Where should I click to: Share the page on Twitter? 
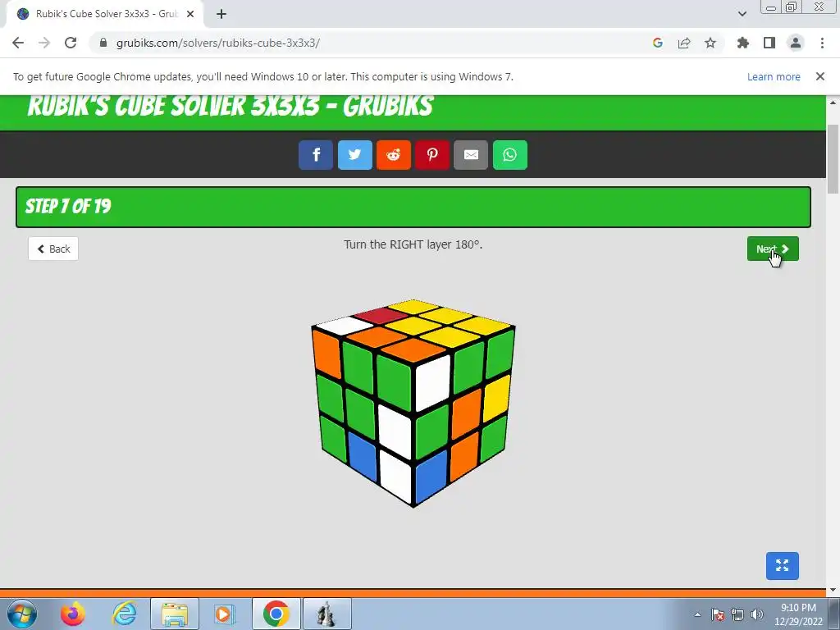(x=354, y=155)
